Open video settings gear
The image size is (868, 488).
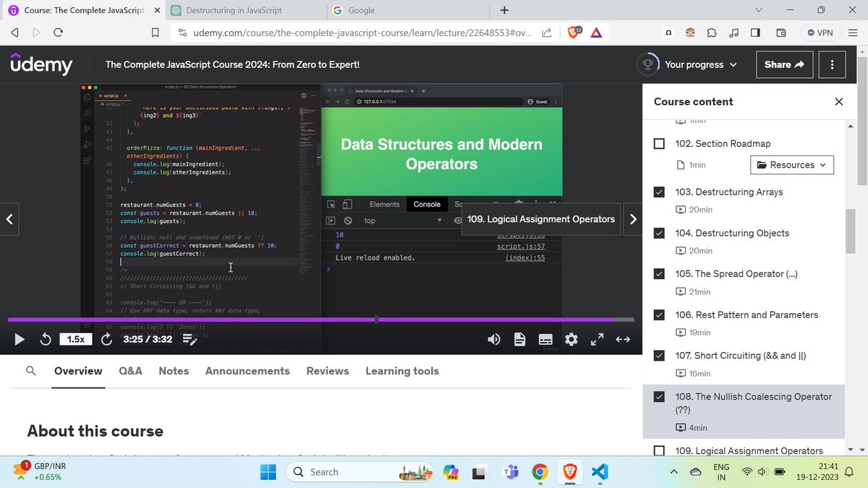coord(571,339)
